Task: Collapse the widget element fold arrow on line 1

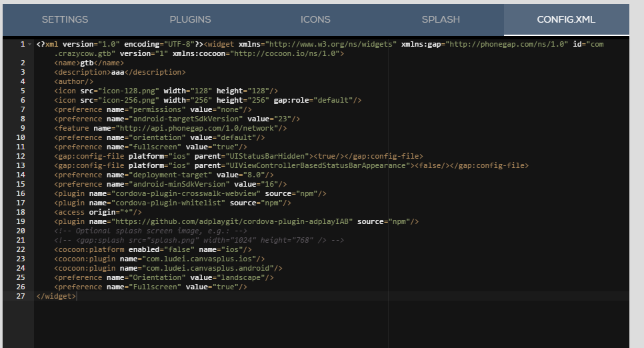Action: (29, 45)
